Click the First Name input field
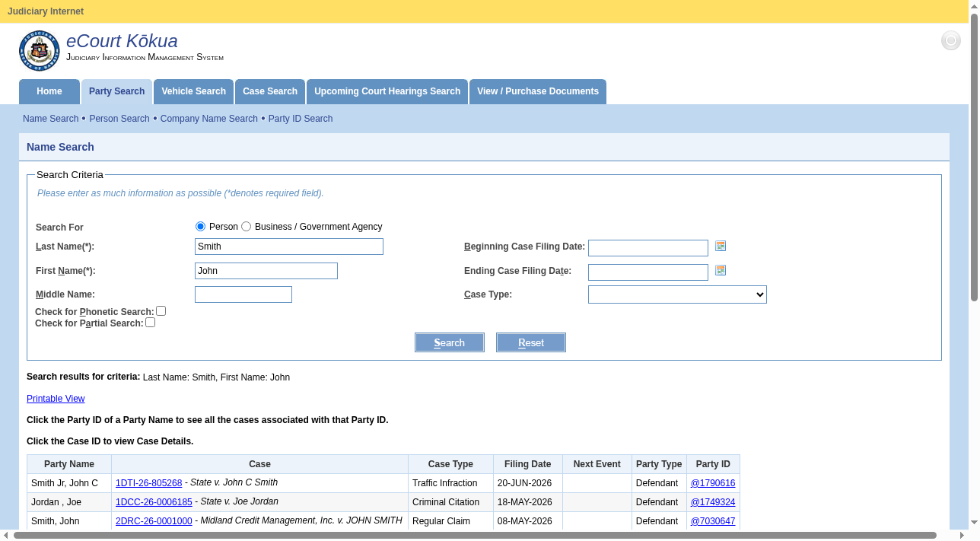Screen dimensions: 980x541 coord(266,271)
